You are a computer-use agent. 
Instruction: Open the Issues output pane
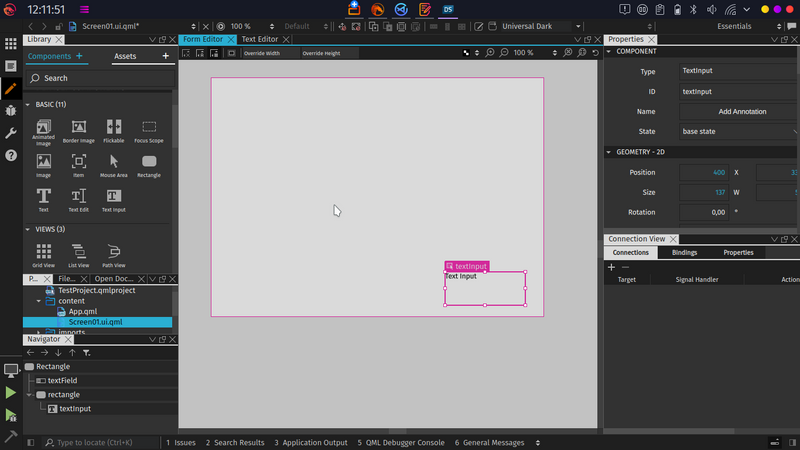pyautogui.click(x=181, y=442)
